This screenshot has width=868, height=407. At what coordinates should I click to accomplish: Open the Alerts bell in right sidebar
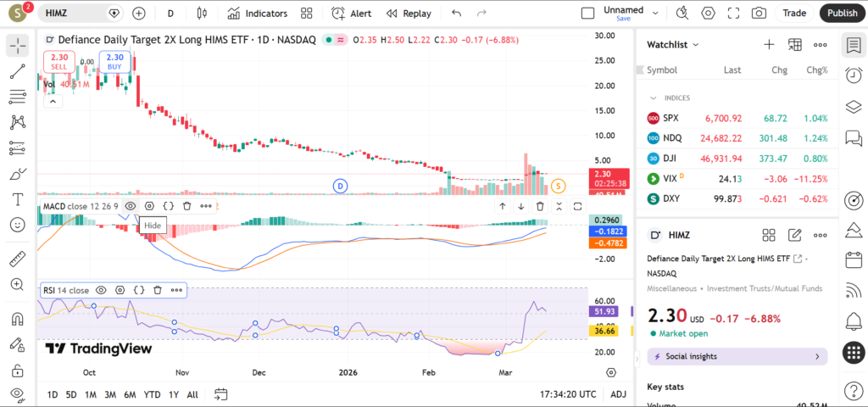click(x=854, y=321)
